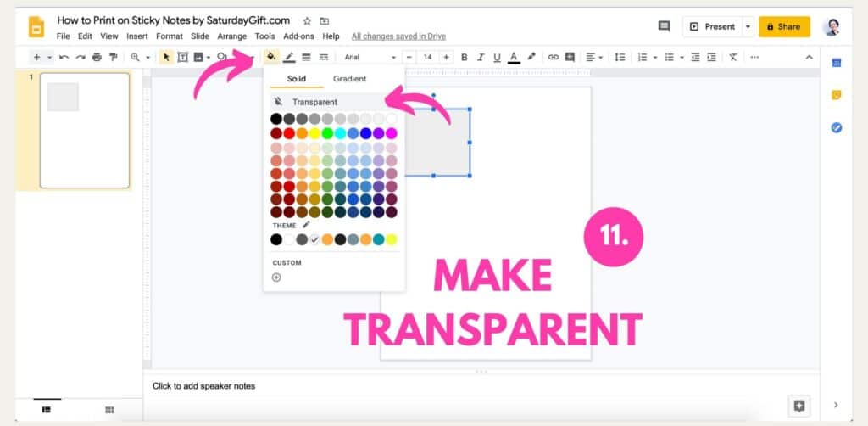This screenshot has height=426, width=868.
Task: Open the Format menu
Action: point(170,36)
